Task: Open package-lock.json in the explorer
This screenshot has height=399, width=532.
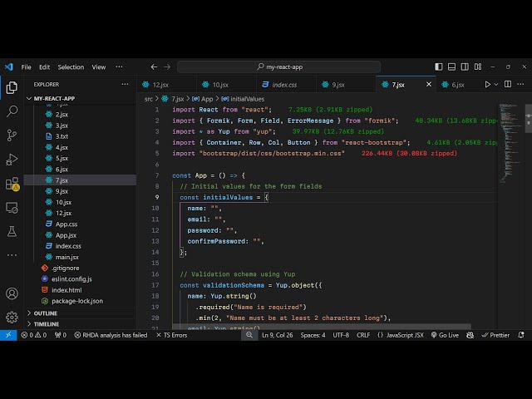Action: 76,301
